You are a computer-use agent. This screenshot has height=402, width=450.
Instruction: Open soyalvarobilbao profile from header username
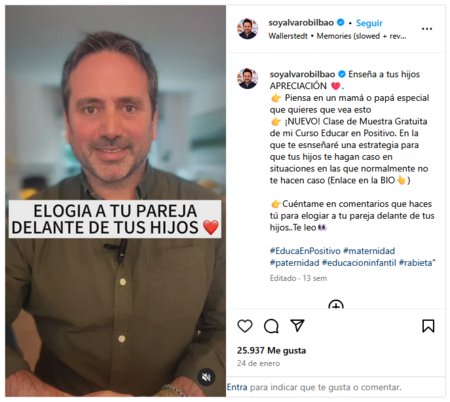click(x=301, y=23)
